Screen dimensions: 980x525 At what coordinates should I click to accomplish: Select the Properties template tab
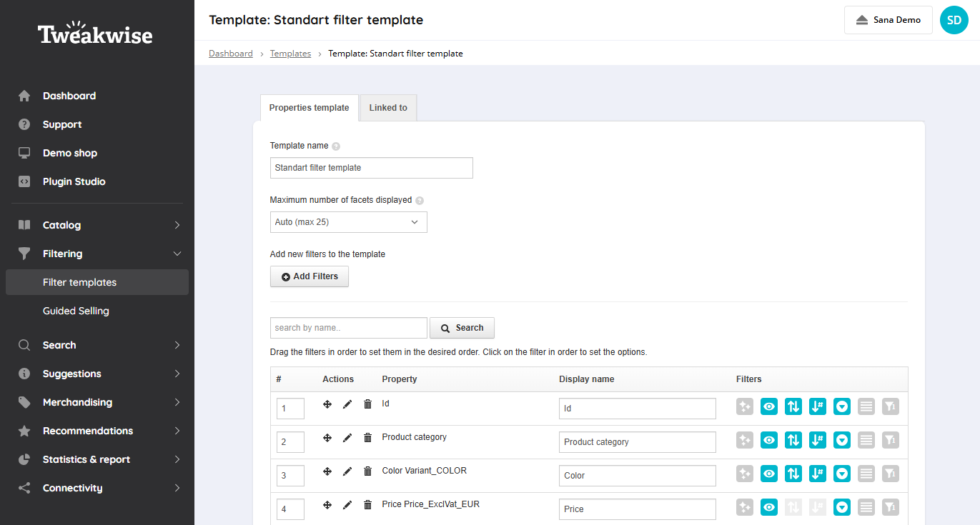pos(309,108)
